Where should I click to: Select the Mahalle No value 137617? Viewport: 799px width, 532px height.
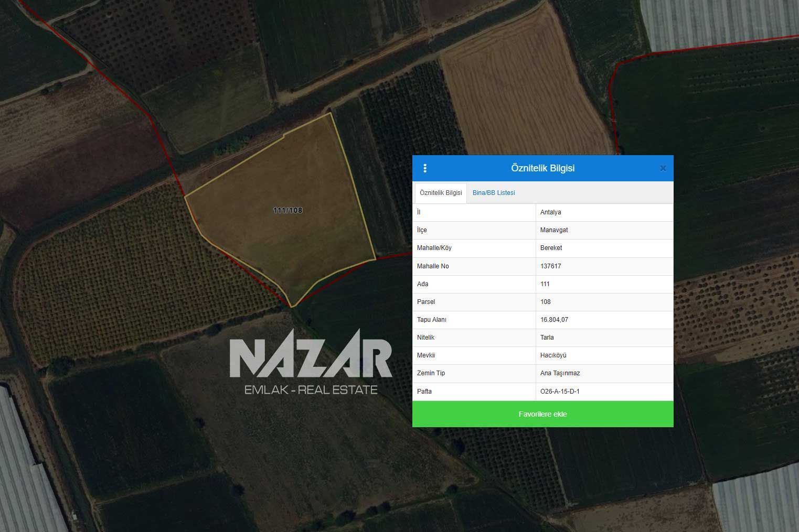pyautogui.click(x=551, y=266)
